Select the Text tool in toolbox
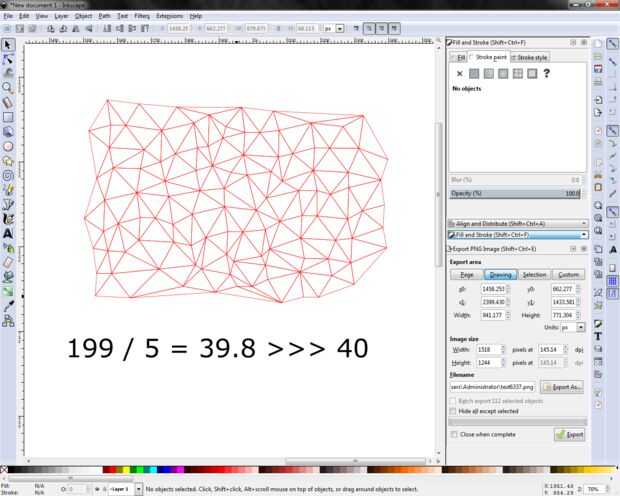 pyautogui.click(x=8, y=233)
